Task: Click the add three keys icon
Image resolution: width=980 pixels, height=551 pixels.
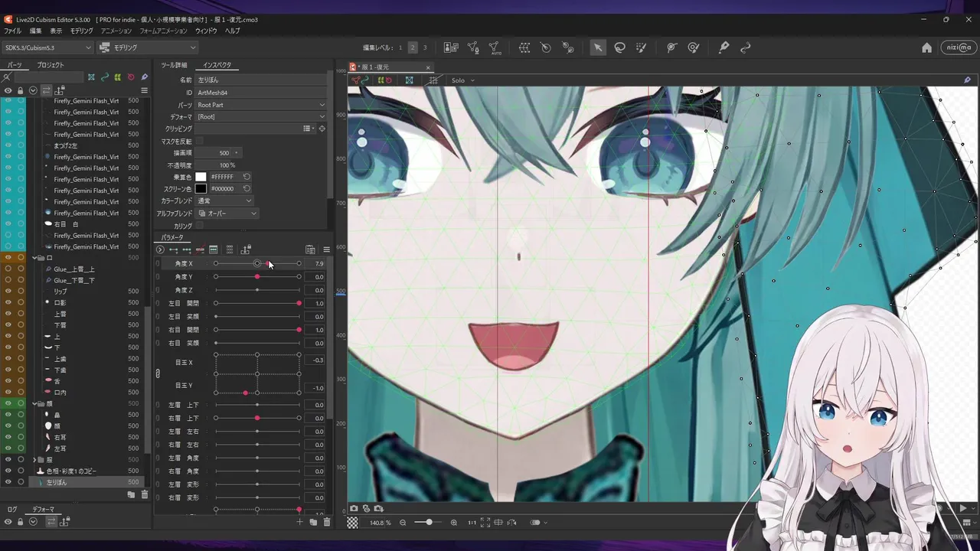Action: (x=187, y=249)
